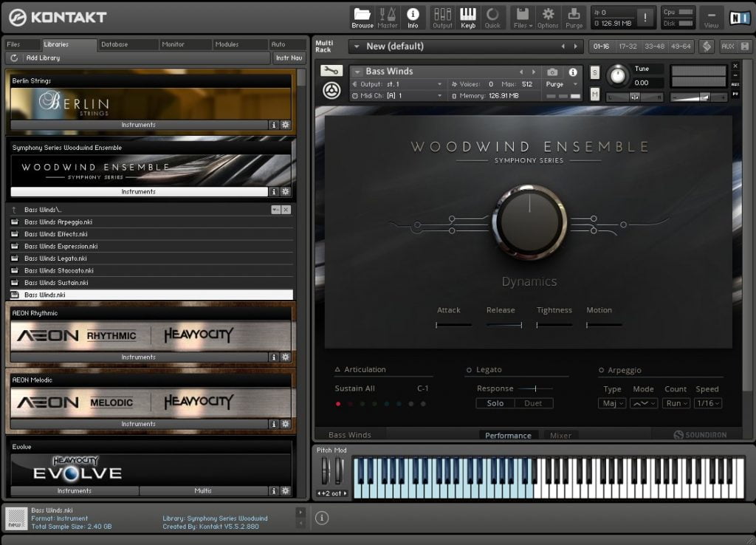Open the Multi Rack preset dropdown
Image resolution: width=756 pixels, height=545 pixels.
tap(357, 47)
